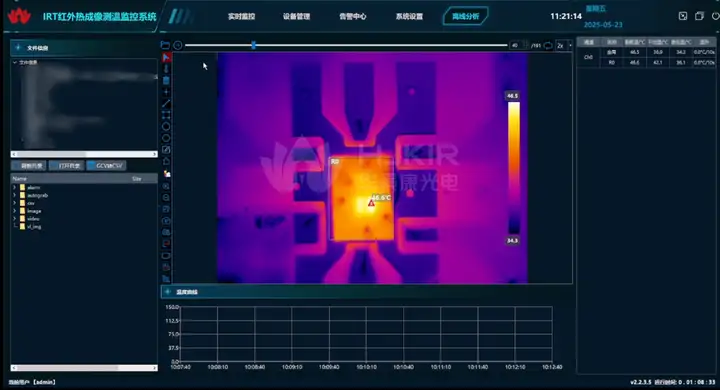Open file folder icon above the toolbar

coord(165,45)
